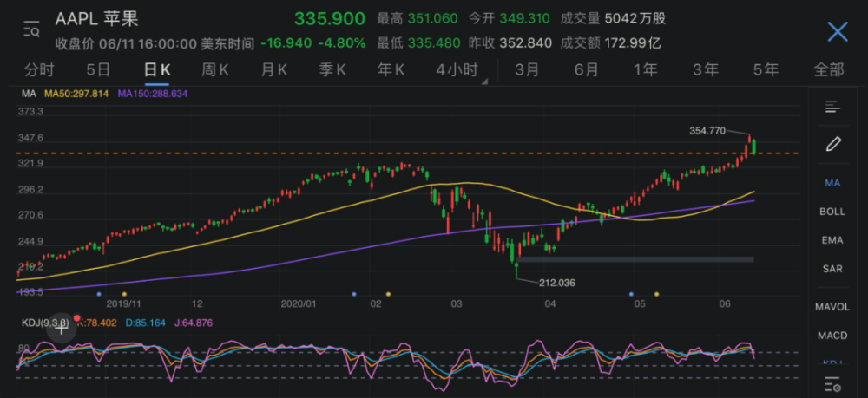Select the 日K chart tab
Image resolution: width=868 pixels, height=398 pixels.
[156, 70]
